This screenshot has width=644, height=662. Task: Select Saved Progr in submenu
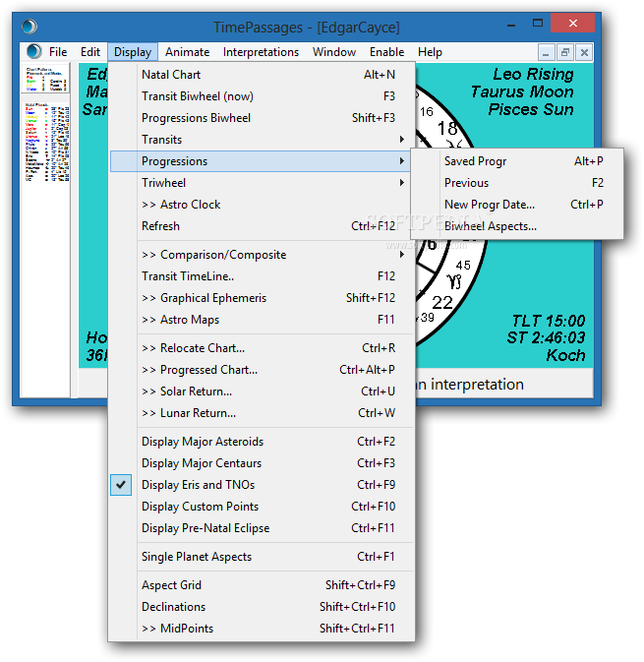point(517,161)
